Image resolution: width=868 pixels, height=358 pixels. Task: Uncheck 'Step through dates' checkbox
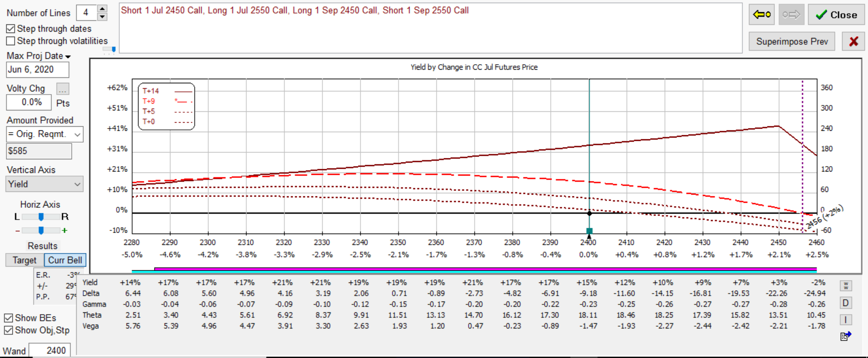coord(10,29)
